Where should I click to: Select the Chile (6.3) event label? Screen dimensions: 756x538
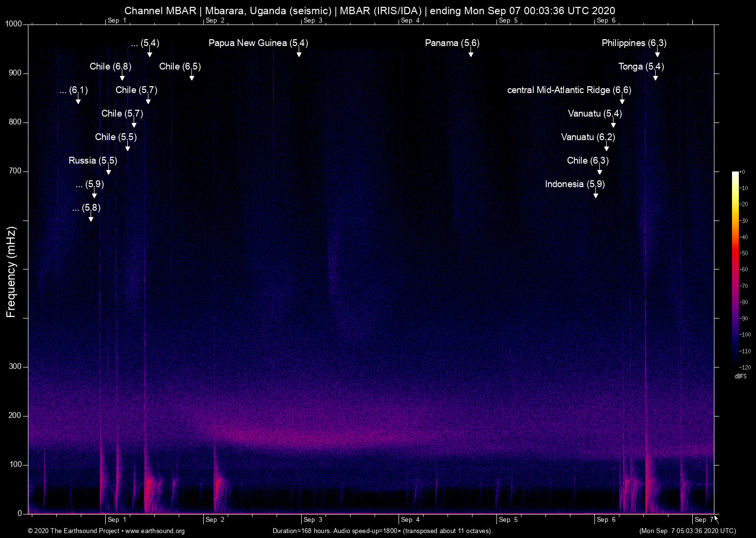[588, 161]
